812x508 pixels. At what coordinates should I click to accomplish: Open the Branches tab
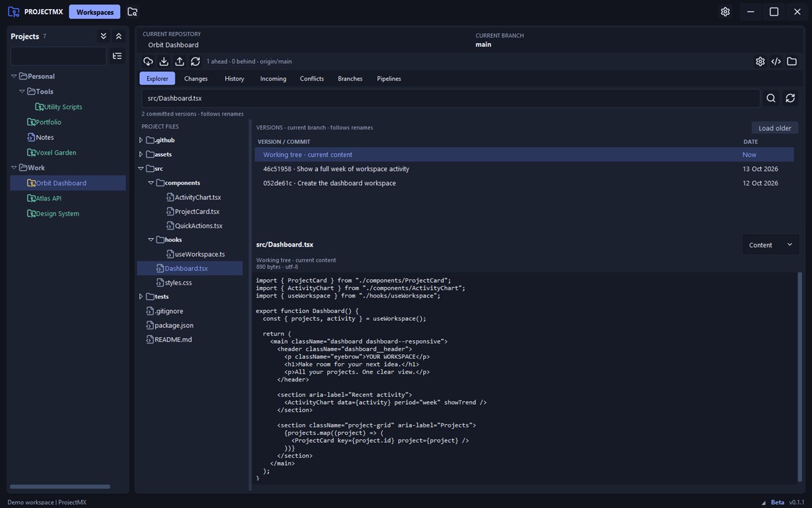350,79
